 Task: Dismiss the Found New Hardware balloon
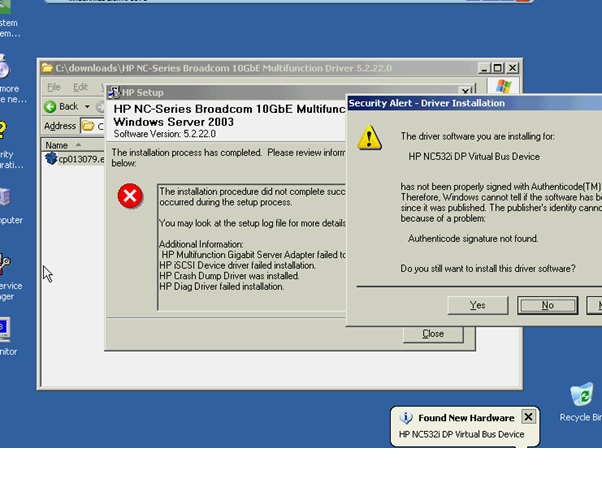coord(528,417)
